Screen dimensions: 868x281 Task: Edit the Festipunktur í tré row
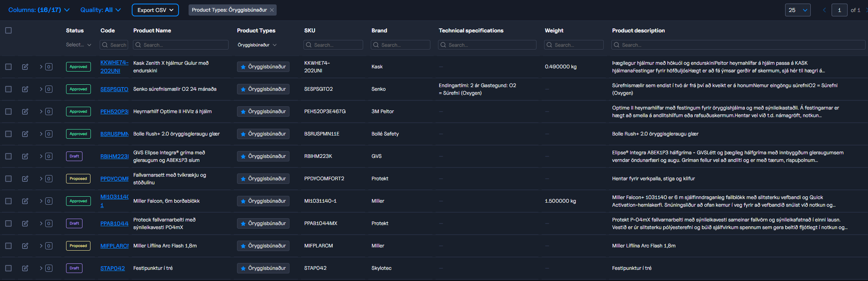click(x=25, y=268)
